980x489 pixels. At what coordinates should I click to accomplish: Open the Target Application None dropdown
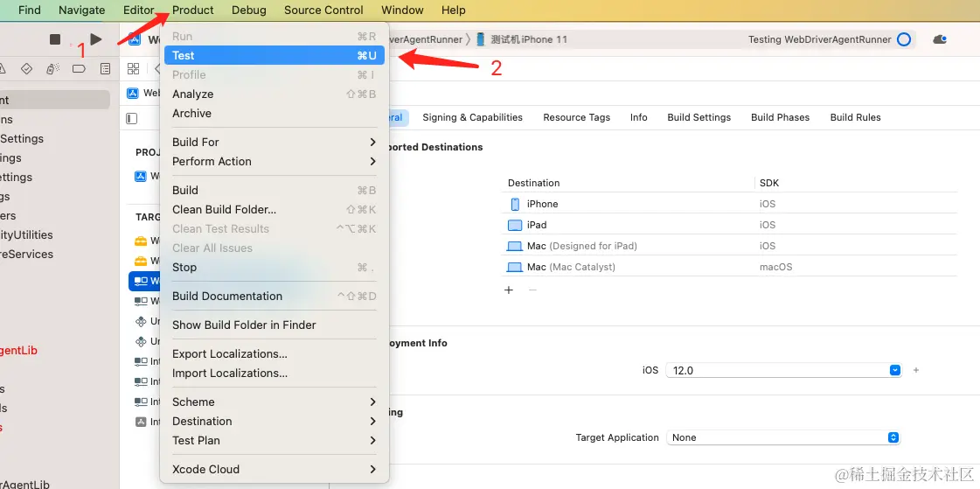click(784, 437)
